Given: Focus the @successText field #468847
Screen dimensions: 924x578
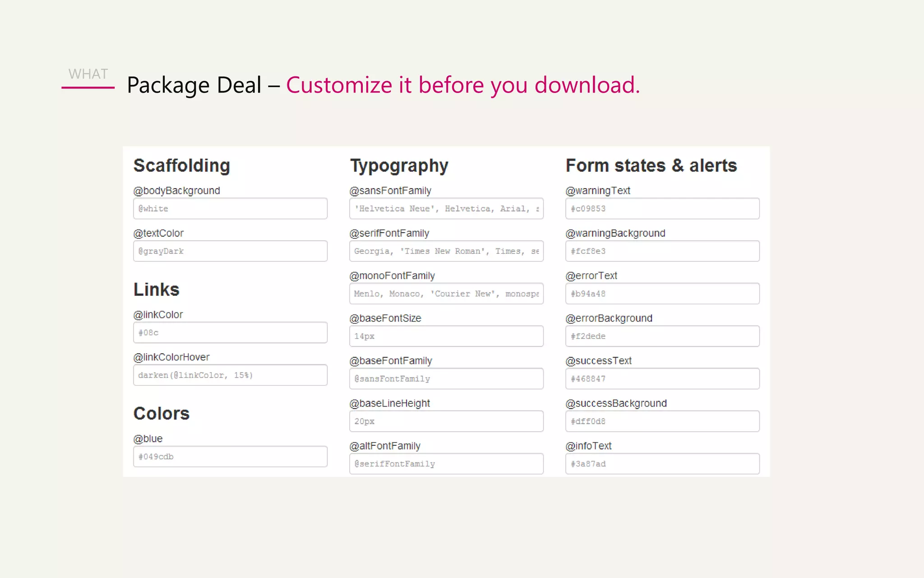Looking at the screenshot, I should (x=662, y=379).
